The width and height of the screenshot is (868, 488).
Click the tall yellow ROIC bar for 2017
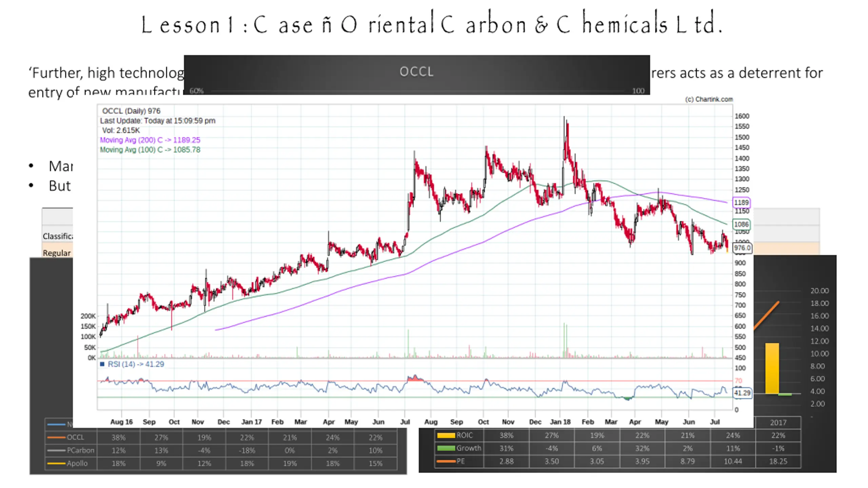pyautogui.click(x=772, y=368)
